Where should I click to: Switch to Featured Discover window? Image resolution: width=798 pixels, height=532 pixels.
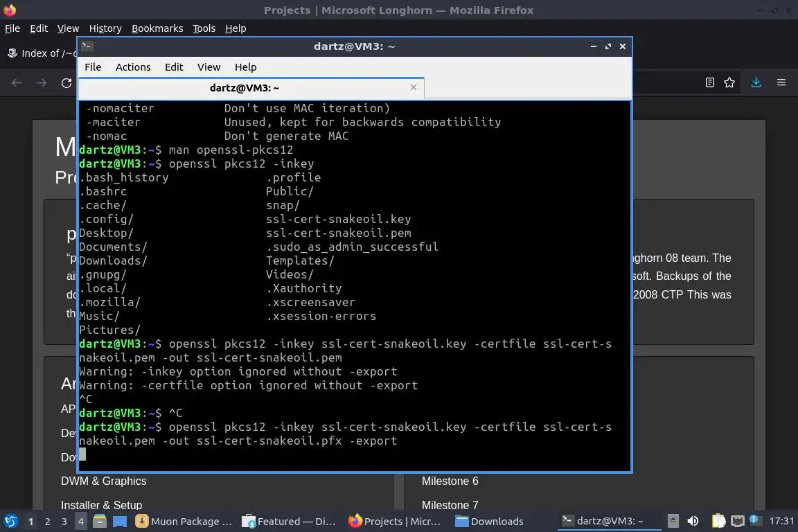tap(289, 522)
